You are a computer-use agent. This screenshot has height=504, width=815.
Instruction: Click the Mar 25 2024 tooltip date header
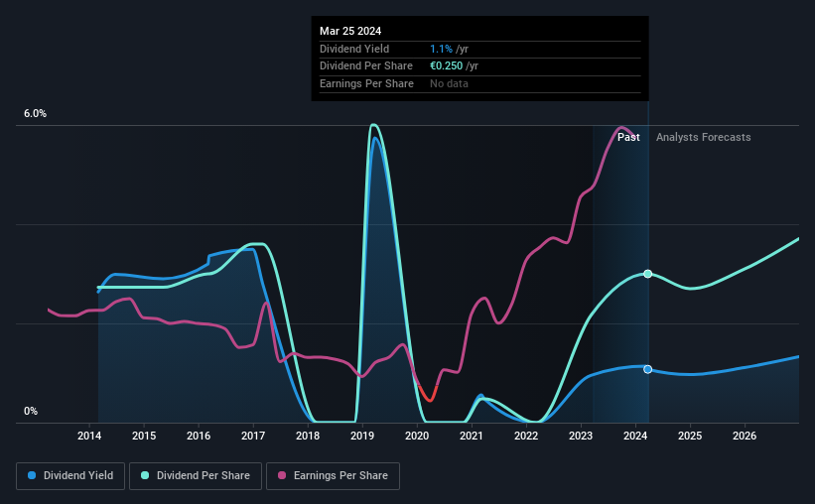(350, 31)
